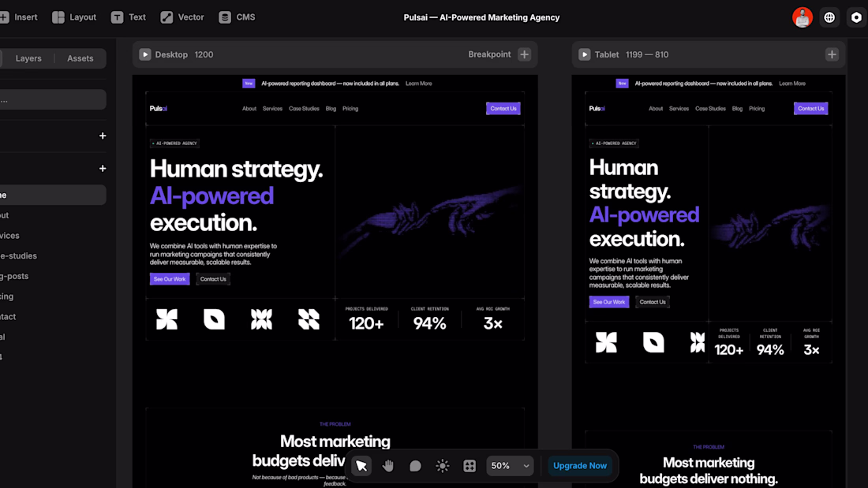
Task: Click THE PROBLEM label in Tablet
Action: pyautogui.click(x=708, y=447)
